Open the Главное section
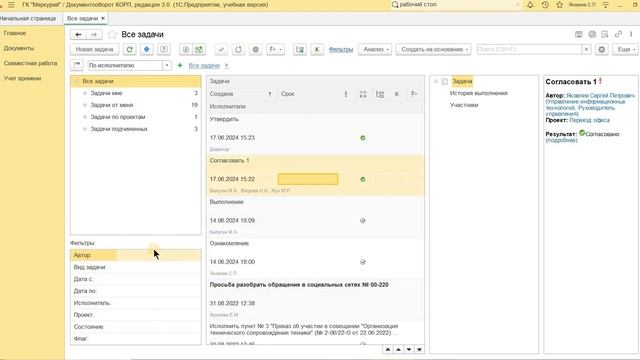640x360 pixels. pos(15,33)
